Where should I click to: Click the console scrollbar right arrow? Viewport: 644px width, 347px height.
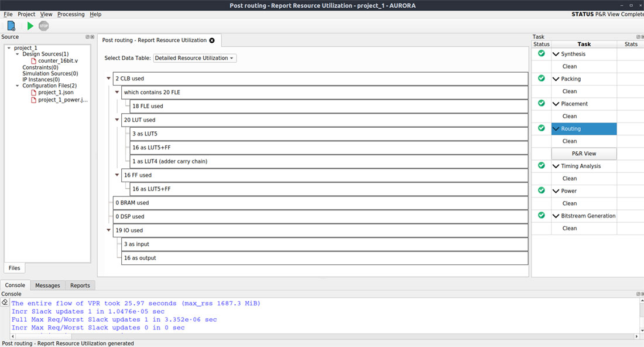pyautogui.click(x=636, y=336)
